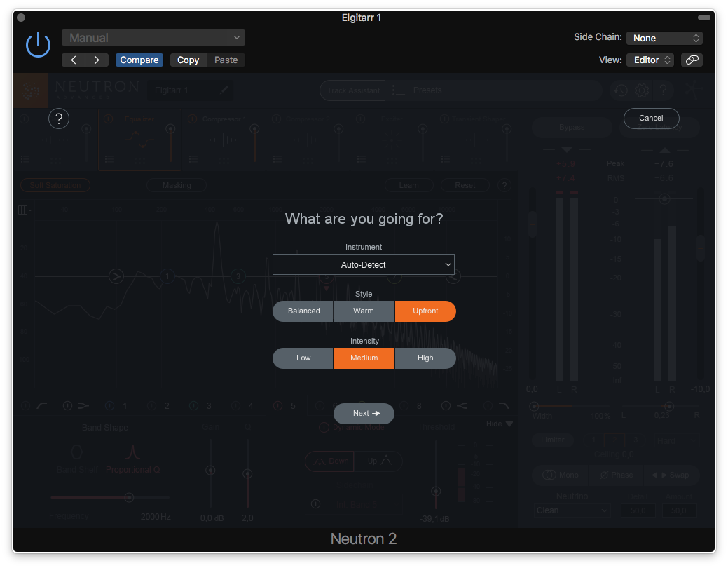
Task: Click the Bypass button
Action: click(572, 127)
